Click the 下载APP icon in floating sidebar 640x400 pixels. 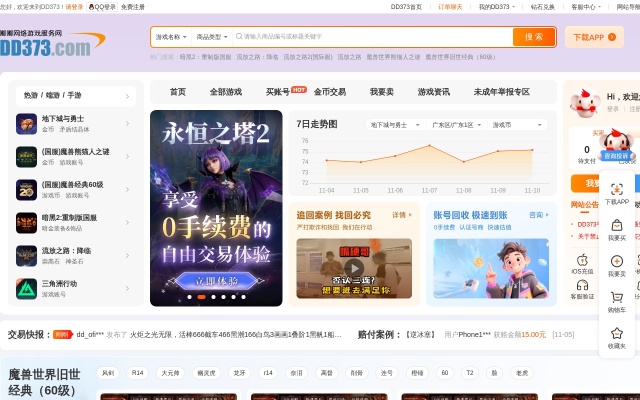617,189
